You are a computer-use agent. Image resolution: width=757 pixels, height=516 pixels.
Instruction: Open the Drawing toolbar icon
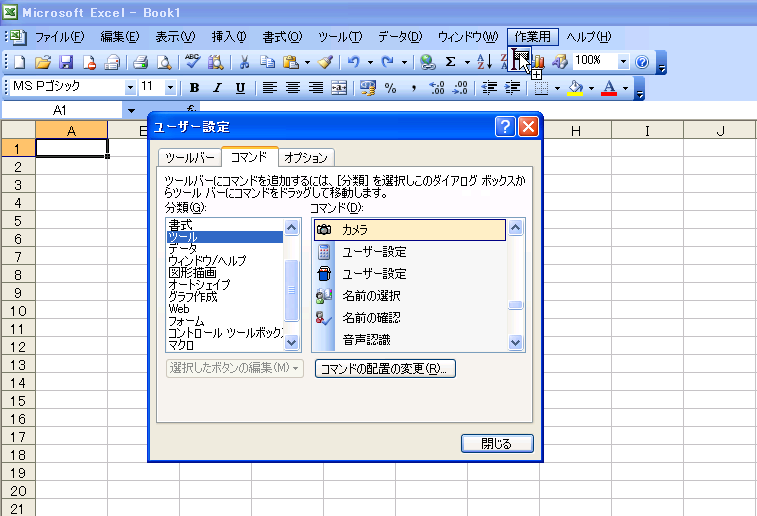pos(560,62)
